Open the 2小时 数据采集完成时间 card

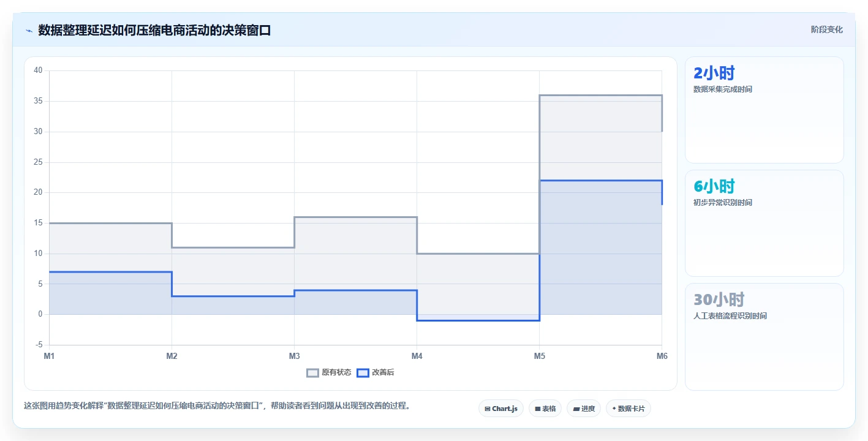[764, 110]
